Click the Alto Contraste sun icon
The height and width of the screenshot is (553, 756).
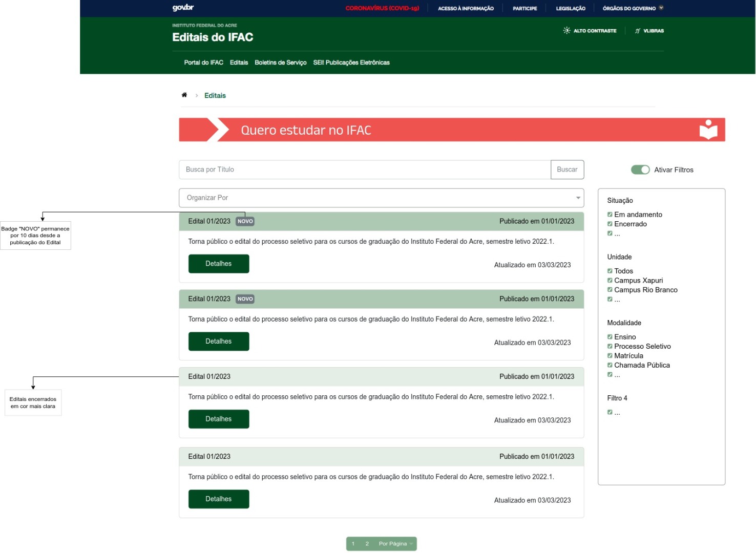(x=566, y=31)
